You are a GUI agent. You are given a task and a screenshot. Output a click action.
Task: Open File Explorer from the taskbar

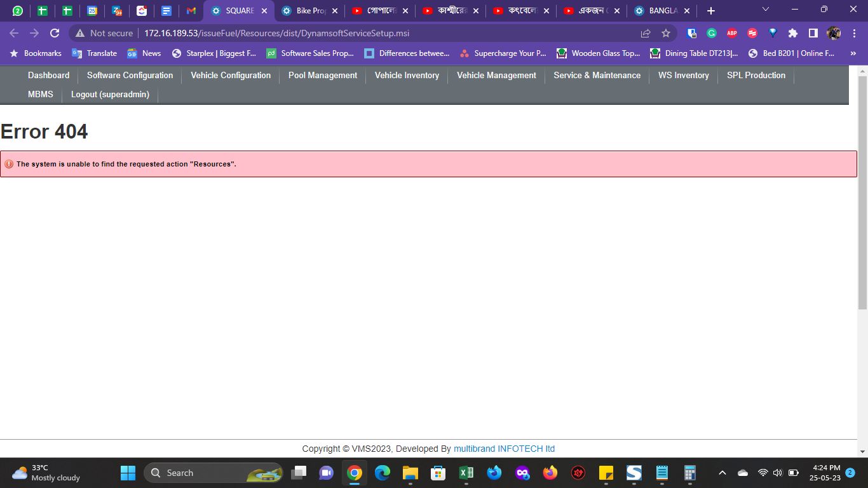[x=410, y=473]
